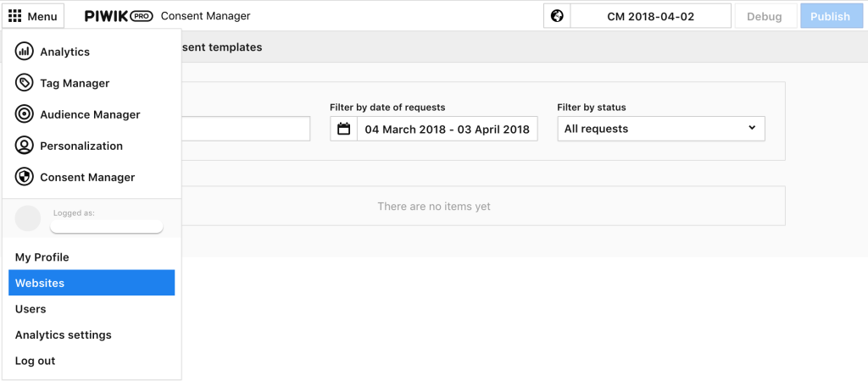Click the Consent Manager shield icon
This screenshot has height=381, width=868.
25,178
